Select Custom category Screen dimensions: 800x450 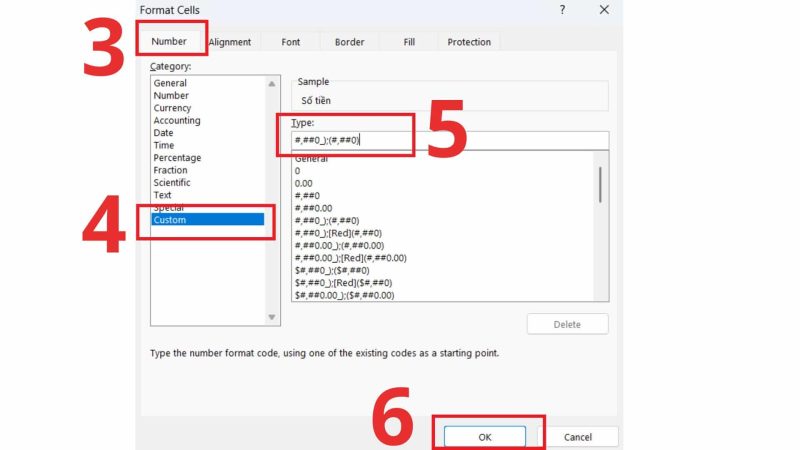point(208,220)
